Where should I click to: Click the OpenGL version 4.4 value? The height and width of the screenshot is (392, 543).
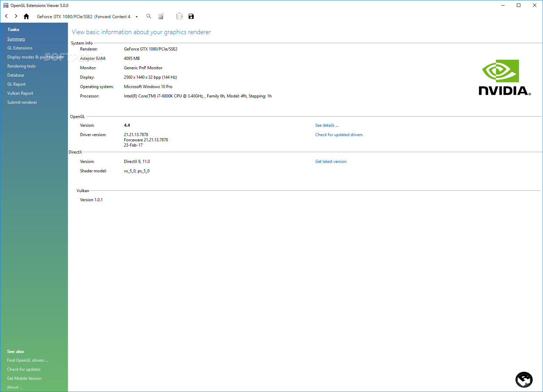pos(127,125)
